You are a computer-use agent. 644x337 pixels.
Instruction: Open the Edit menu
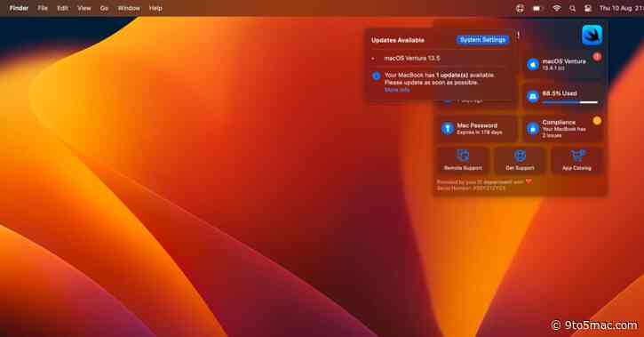point(62,8)
